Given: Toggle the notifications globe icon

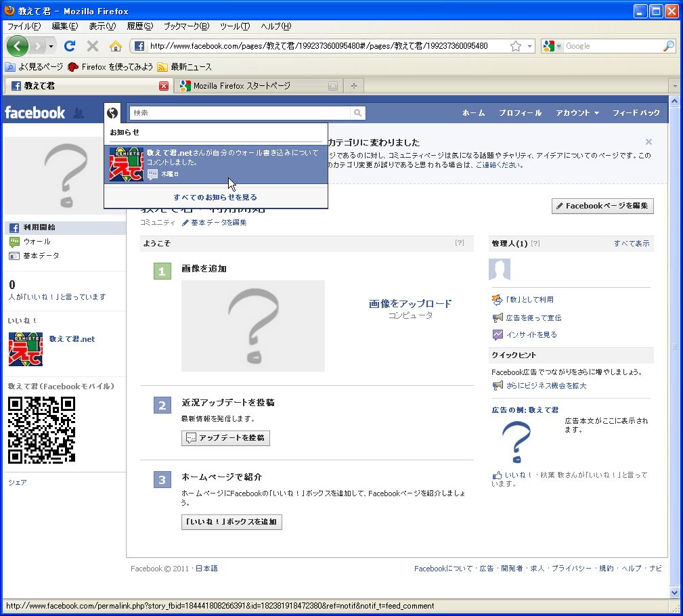Looking at the screenshot, I should pos(112,113).
